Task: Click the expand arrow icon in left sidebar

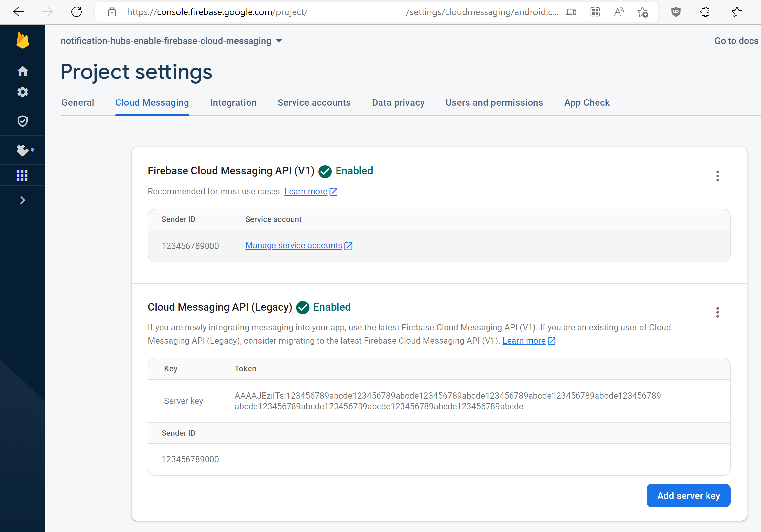Action: 23,201
